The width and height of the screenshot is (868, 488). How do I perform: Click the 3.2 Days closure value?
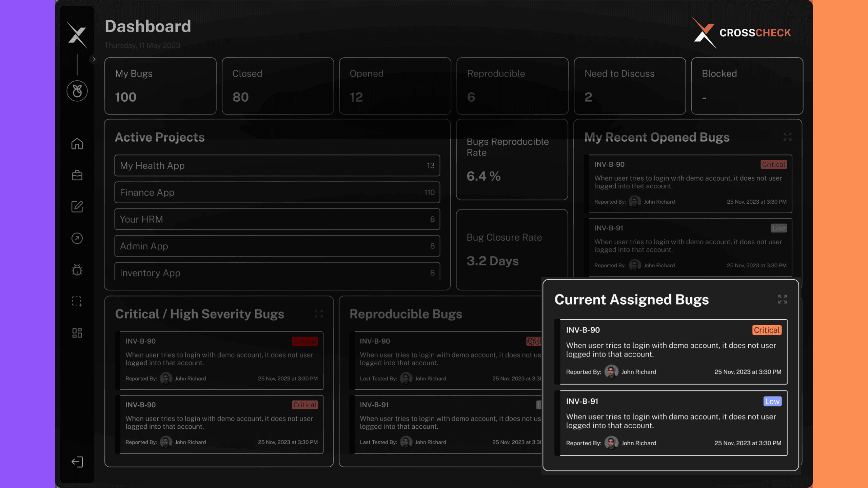[x=493, y=261]
